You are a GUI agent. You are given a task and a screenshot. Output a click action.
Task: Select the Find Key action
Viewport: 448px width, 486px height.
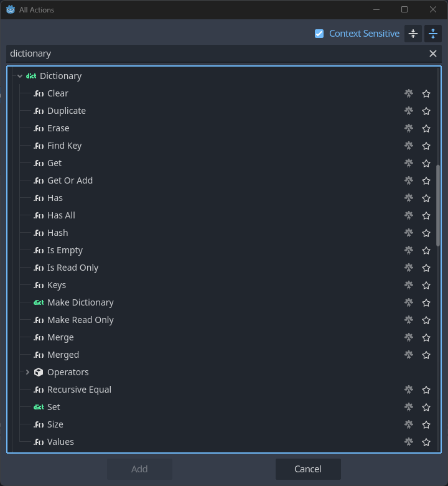point(65,146)
